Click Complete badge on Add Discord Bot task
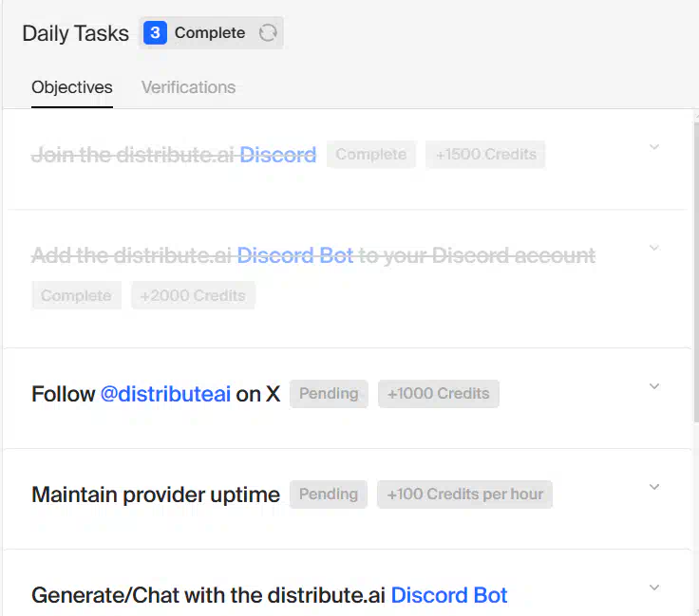Screen dimensions: 699x616 (x=76, y=295)
